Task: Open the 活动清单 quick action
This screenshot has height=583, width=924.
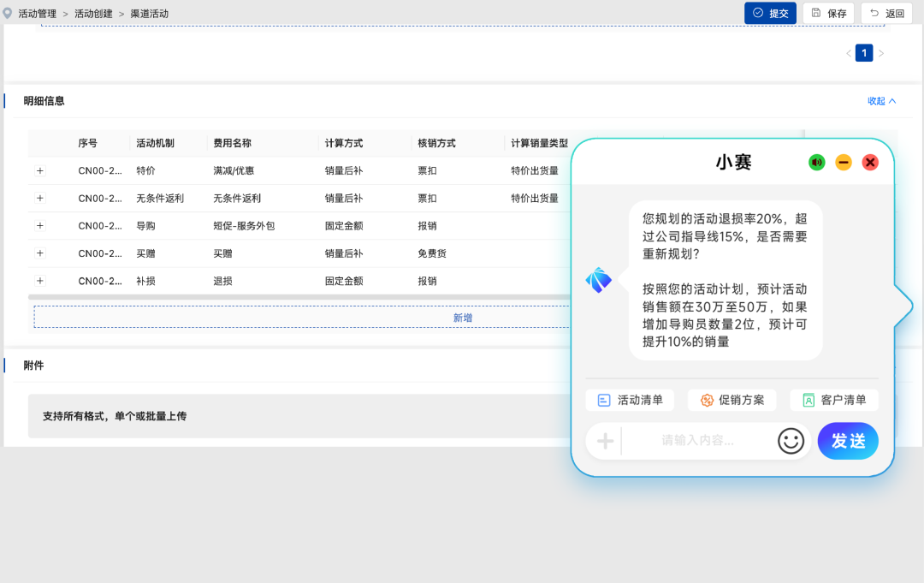Action: pos(630,400)
